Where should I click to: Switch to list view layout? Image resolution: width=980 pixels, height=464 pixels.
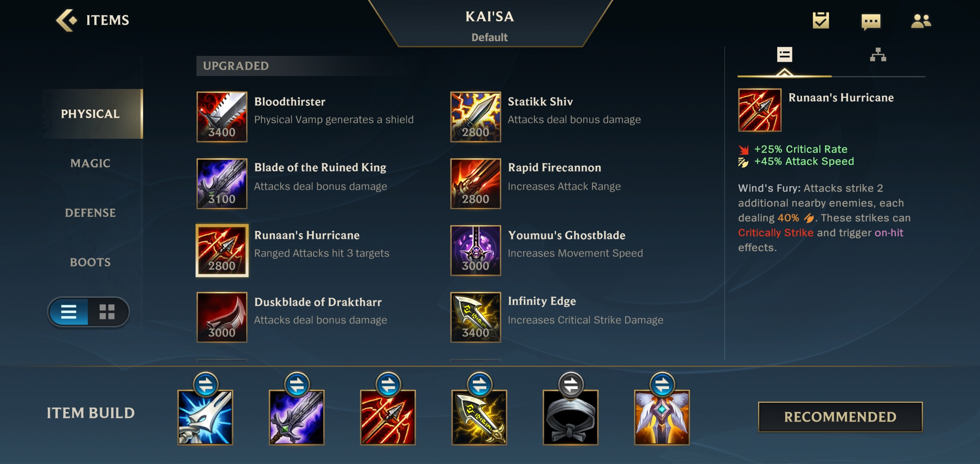[69, 311]
